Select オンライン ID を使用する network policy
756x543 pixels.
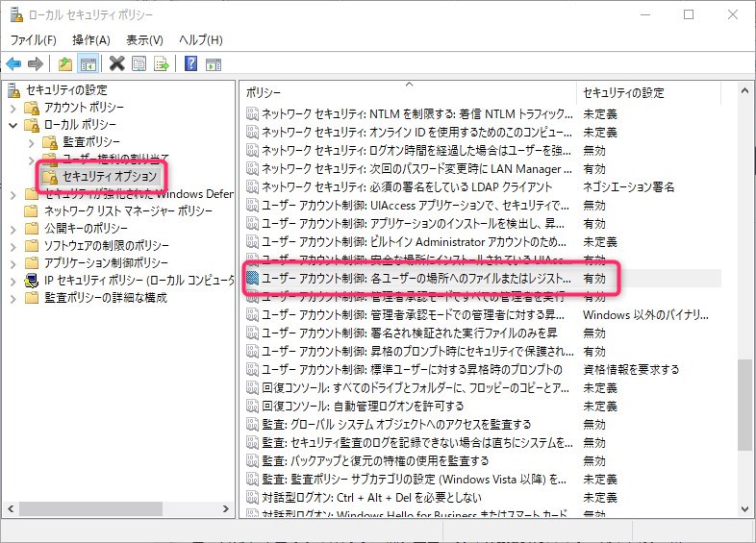483,133
